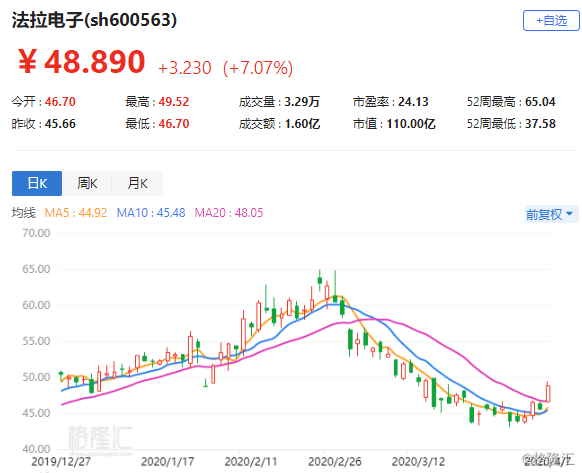Open the 前复权 adjustment dropdown
This screenshot has width=582, height=473.
[x=551, y=214]
